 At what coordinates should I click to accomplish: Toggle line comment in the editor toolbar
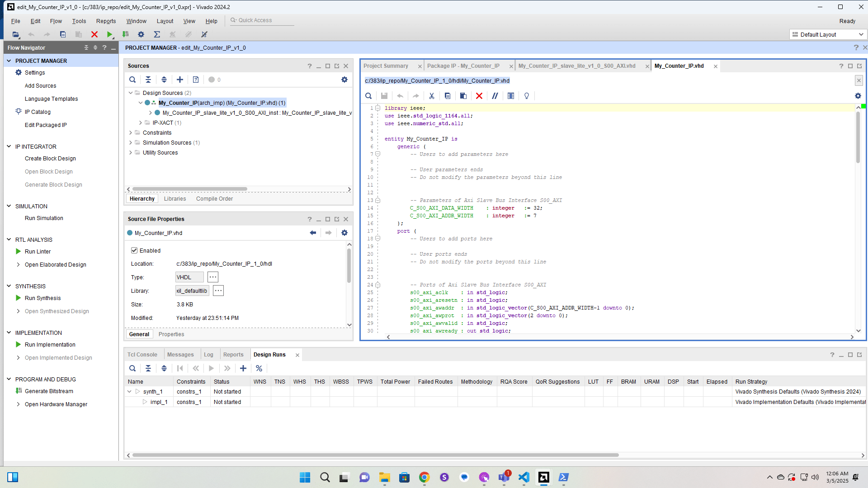click(x=495, y=96)
